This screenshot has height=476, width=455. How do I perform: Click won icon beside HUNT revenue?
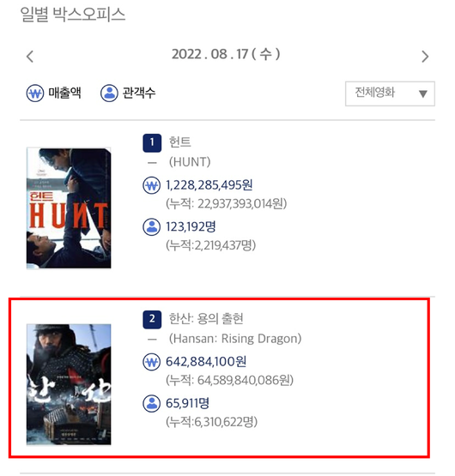click(151, 185)
